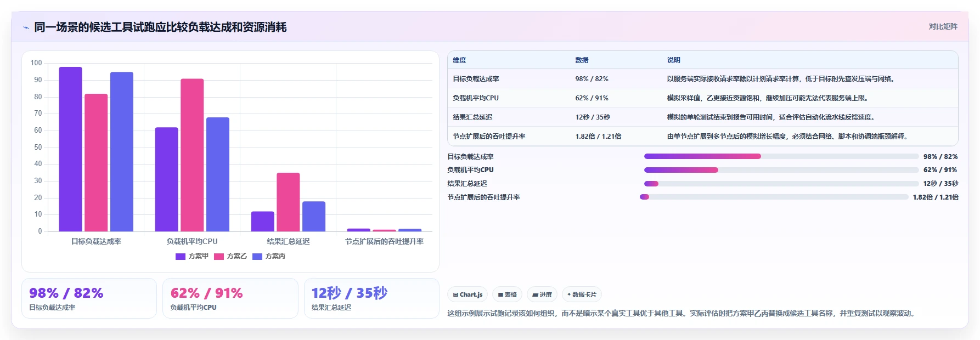The height and width of the screenshot is (340, 980).
Task: Click the Chart.js chip
Action: pos(468,294)
